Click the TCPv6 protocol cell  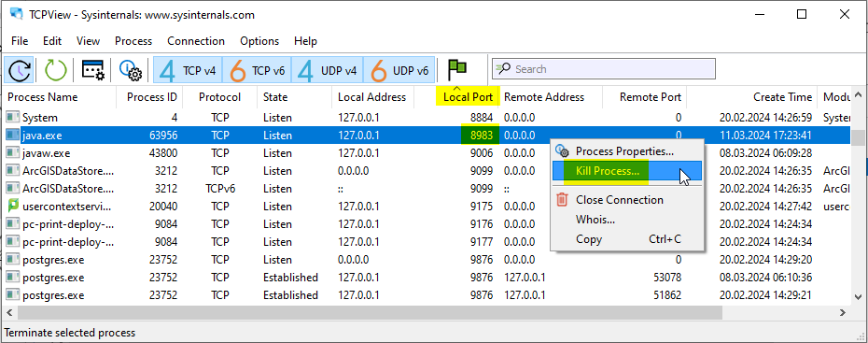[x=219, y=189]
